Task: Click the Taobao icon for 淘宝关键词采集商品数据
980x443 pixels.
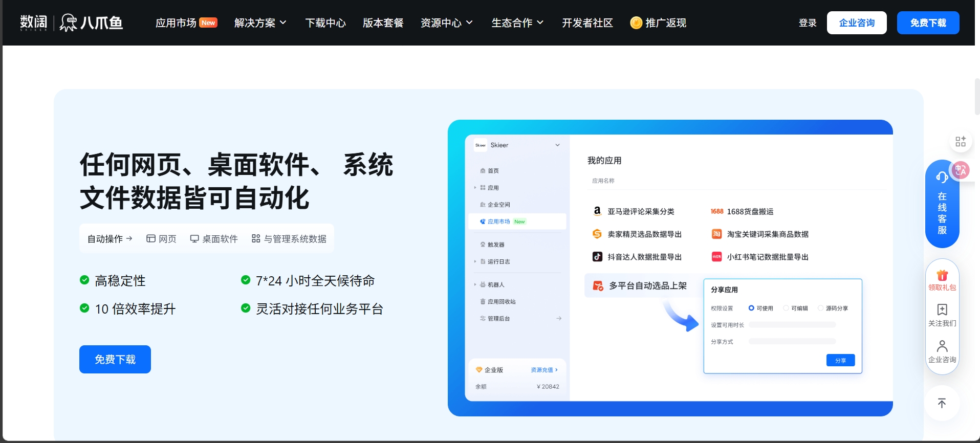Action: click(x=716, y=234)
